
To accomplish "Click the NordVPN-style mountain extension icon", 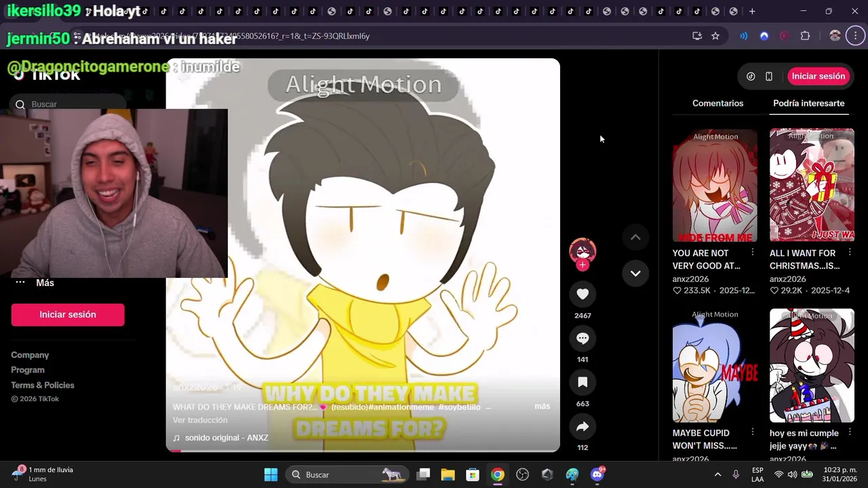I will coord(764,36).
